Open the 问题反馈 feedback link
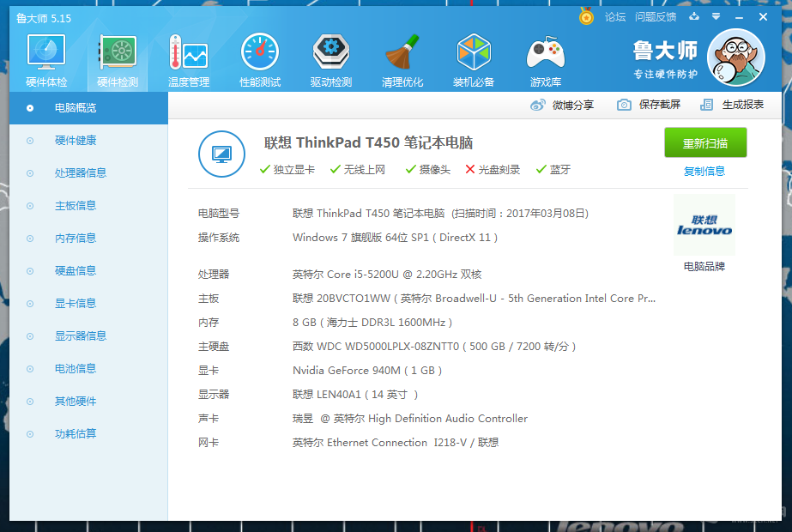The width and height of the screenshot is (792, 532). coord(655,17)
